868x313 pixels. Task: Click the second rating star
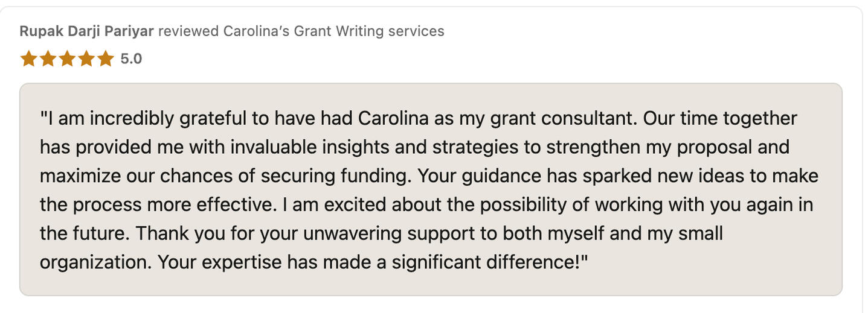pyautogui.click(x=48, y=58)
